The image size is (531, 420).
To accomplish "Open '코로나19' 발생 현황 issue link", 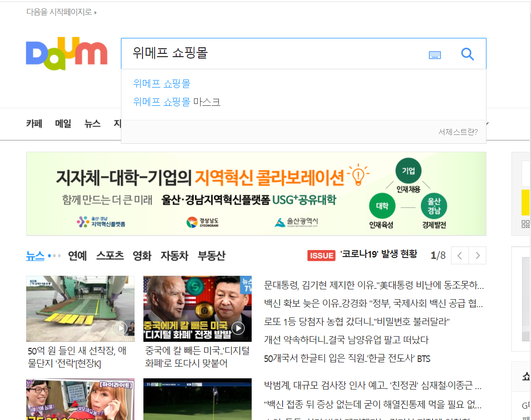I will point(379,254).
